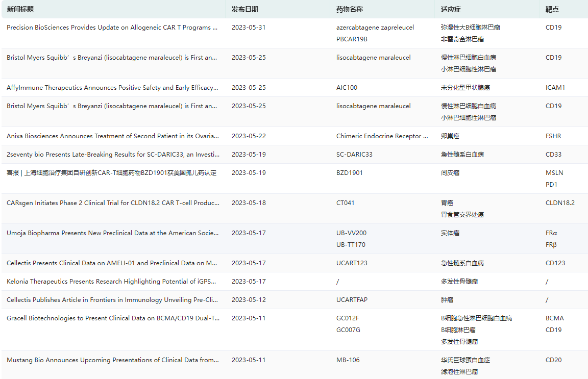Click the 靶点 column header
Image resolution: width=588 pixels, height=379 pixels.
(x=552, y=9)
